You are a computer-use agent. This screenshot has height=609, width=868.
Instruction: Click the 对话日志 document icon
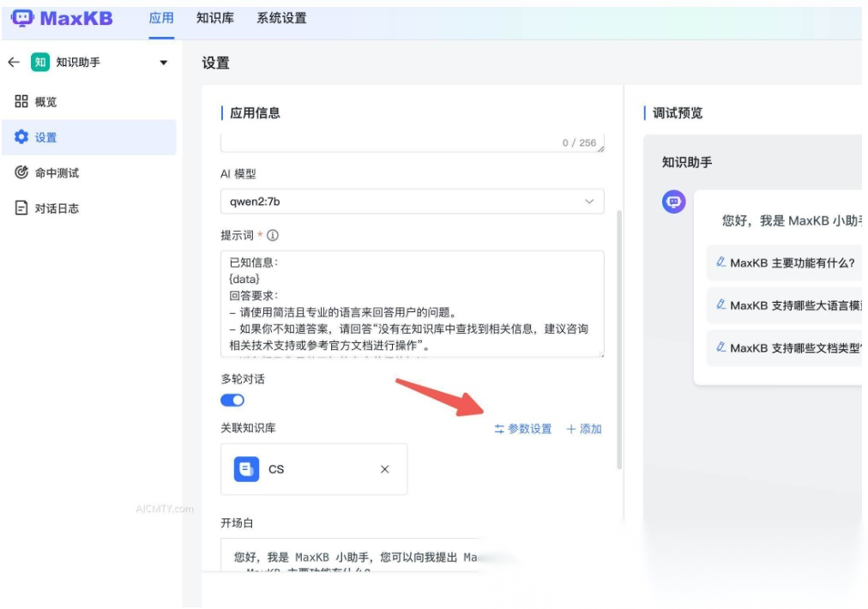click(x=21, y=208)
